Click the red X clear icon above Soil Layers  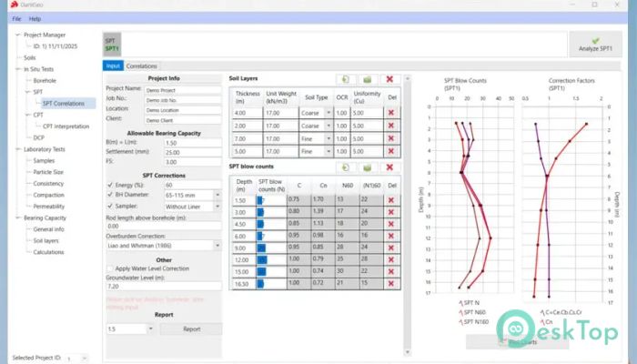pyautogui.click(x=389, y=79)
